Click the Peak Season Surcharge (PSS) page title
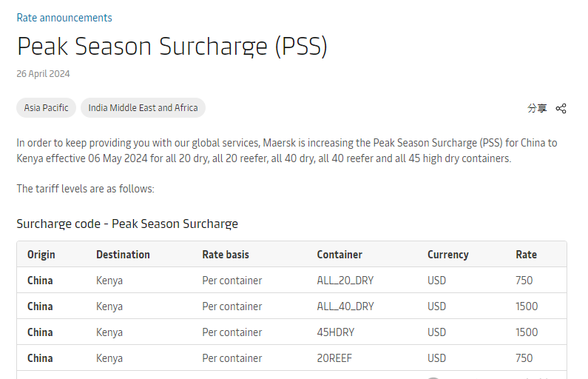This screenshot has width=588, height=379. pyautogui.click(x=172, y=47)
